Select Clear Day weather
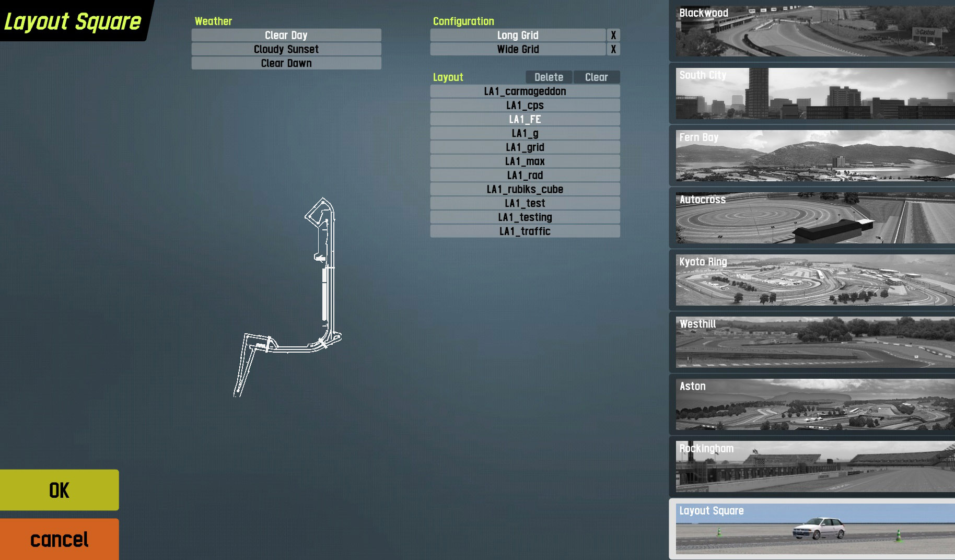 pos(286,35)
